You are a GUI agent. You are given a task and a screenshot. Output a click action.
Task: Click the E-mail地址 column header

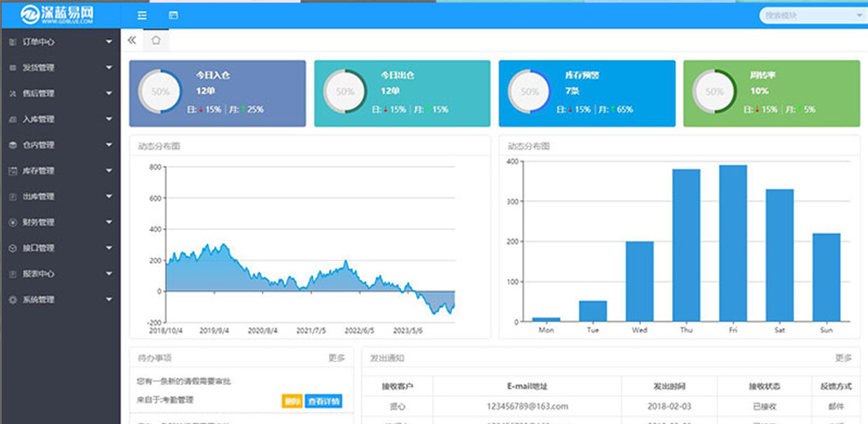pyautogui.click(x=527, y=386)
